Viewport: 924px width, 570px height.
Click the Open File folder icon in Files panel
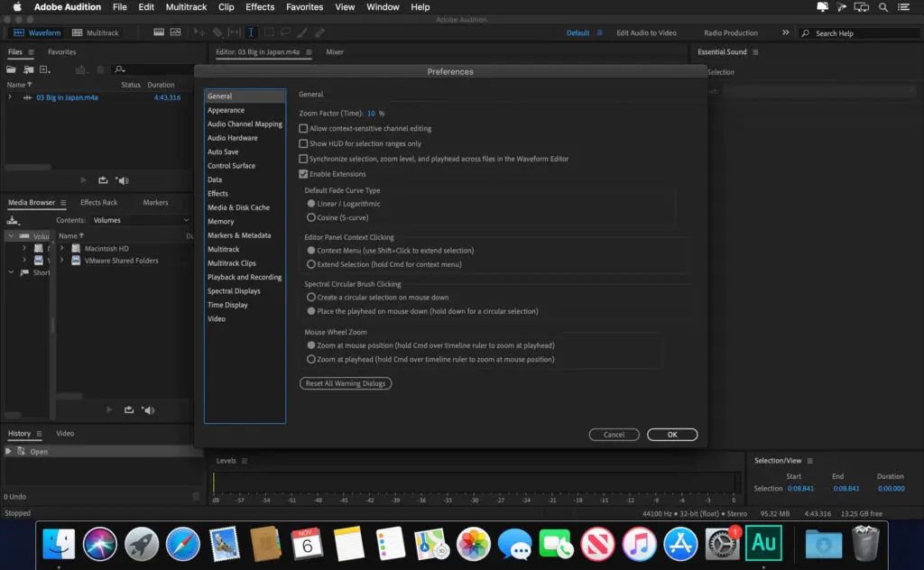(13, 69)
